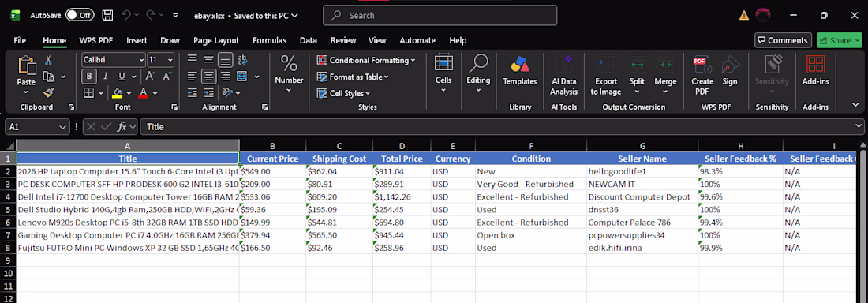Expand the formula bar chevron
This screenshot has height=303, width=868.
pyautogui.click(x=859, y=126)
